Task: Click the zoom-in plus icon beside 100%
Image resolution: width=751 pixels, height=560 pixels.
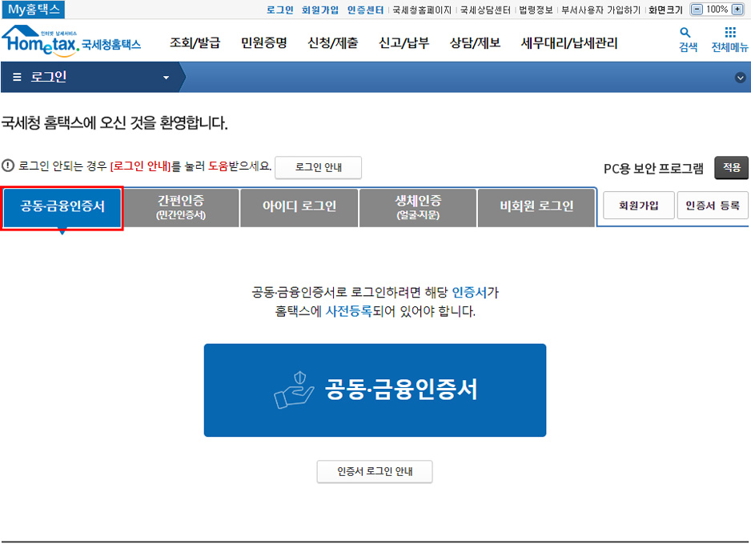Action: coord(737,10)
